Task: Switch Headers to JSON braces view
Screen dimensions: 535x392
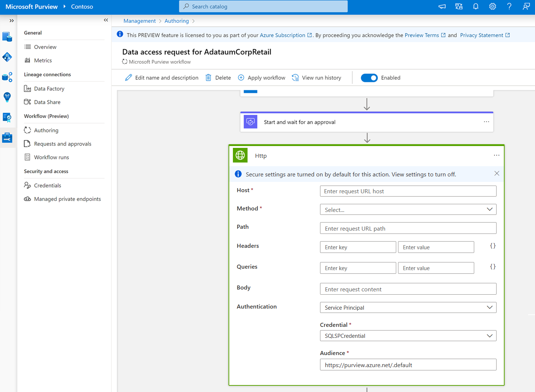Action: coord(493,246)
